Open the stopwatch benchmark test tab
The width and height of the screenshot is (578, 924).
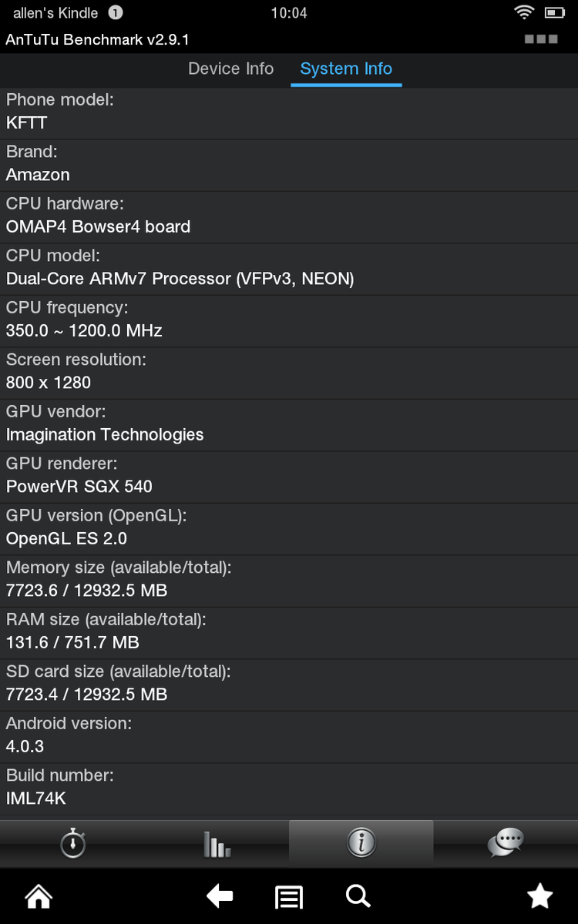click(72, 842)
